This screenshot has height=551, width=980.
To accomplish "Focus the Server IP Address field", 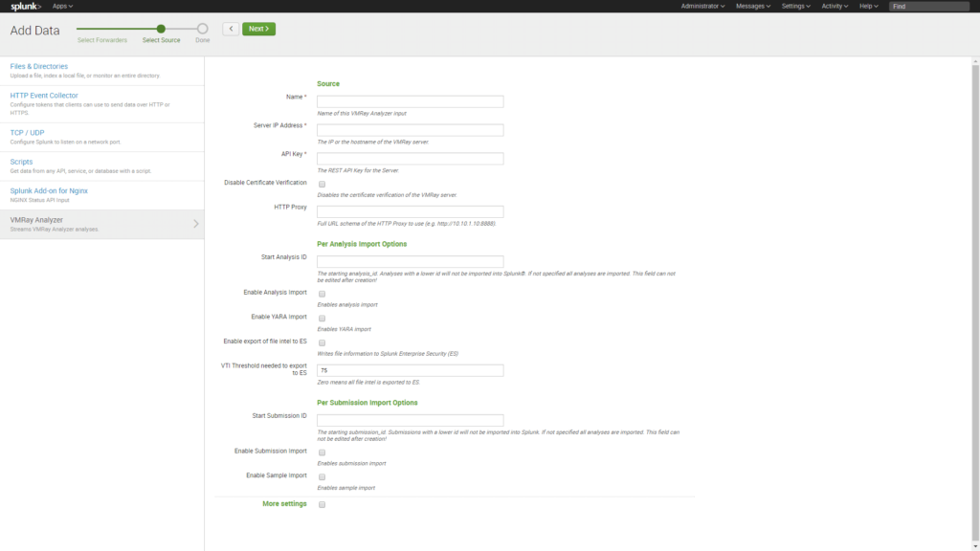I will (x=410, y=130).
